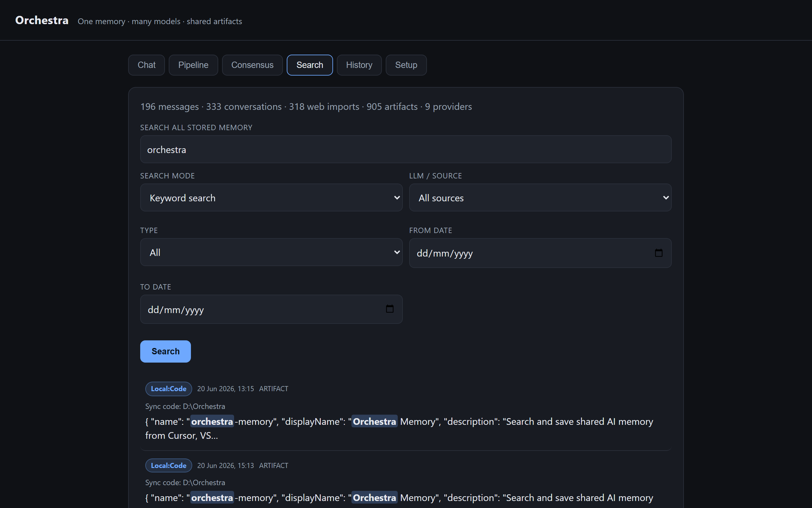Focus the search all stored memory field
The height and width of the screenshot is (508, 812).
click(x=406, y=150)
